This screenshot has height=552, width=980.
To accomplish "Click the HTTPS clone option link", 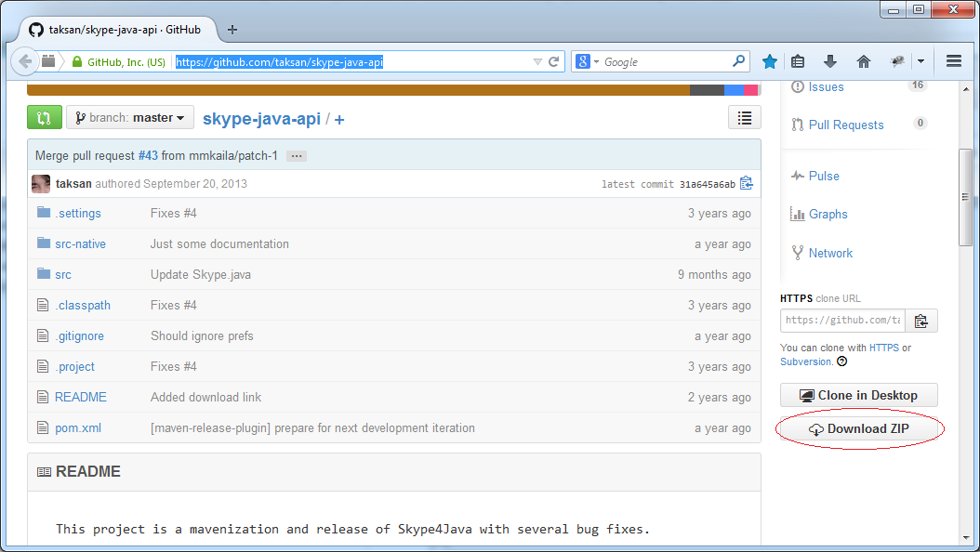I will [883, 348].
